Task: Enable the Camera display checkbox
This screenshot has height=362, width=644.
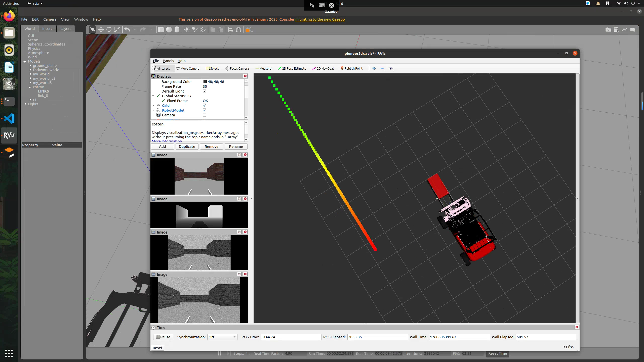Action: (x=205, y=115)
